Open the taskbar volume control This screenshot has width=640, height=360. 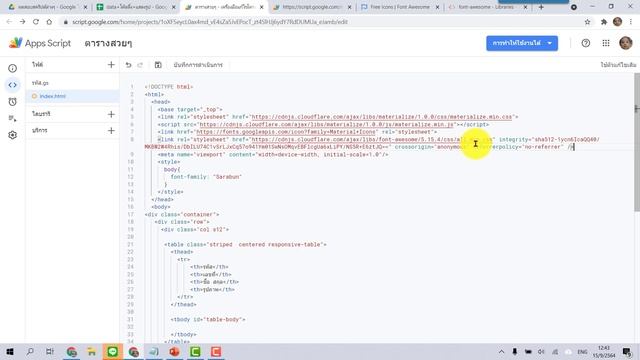click(x=541, y=351)
